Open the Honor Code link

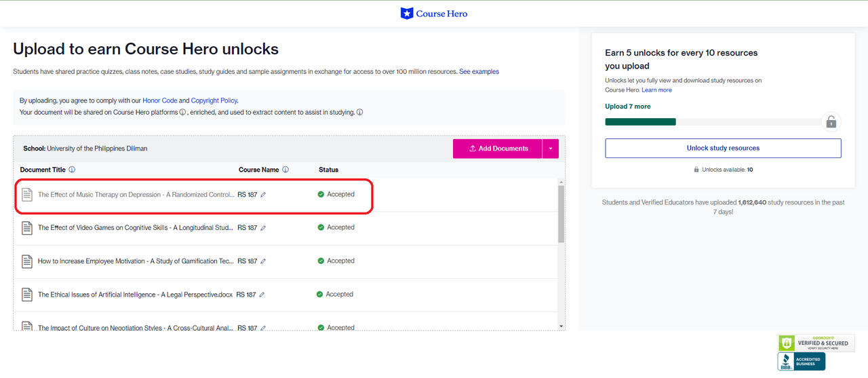159,100
